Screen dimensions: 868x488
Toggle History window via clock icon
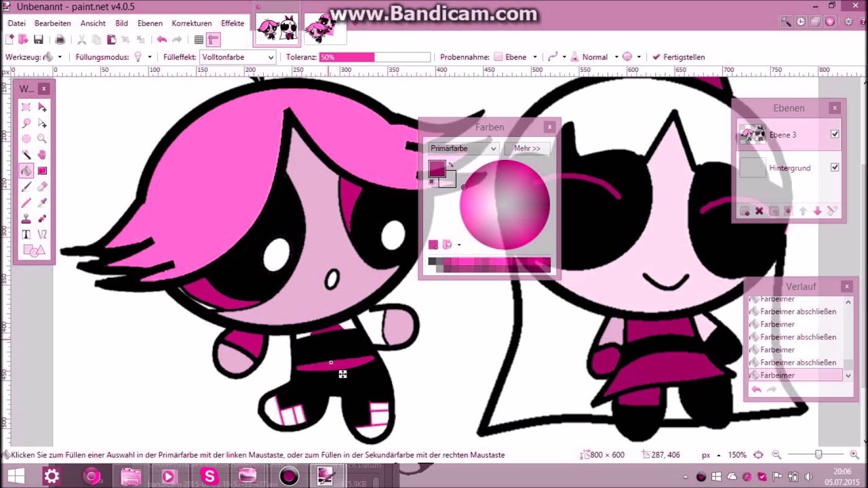(801, 22)
